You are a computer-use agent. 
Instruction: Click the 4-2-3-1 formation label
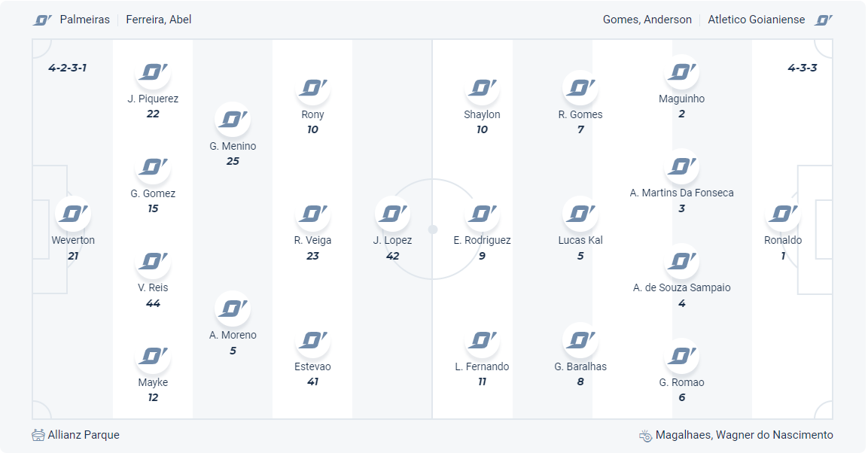(x=67, y=68)
